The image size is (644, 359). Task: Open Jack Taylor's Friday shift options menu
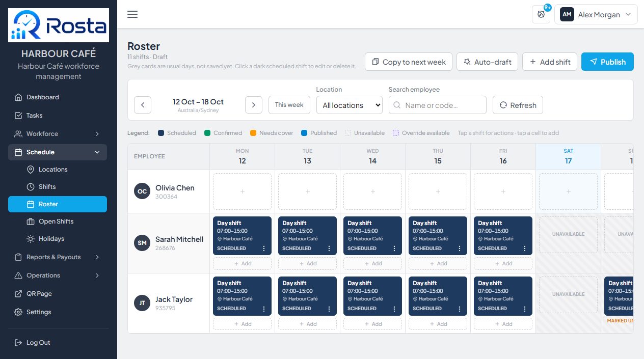[x=525, y=309]
